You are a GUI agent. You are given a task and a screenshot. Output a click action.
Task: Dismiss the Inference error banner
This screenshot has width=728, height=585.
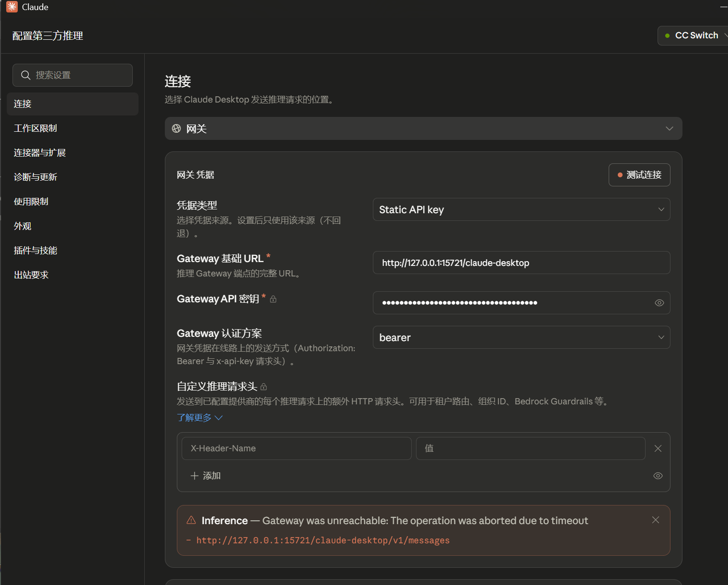tap(656, 520)
